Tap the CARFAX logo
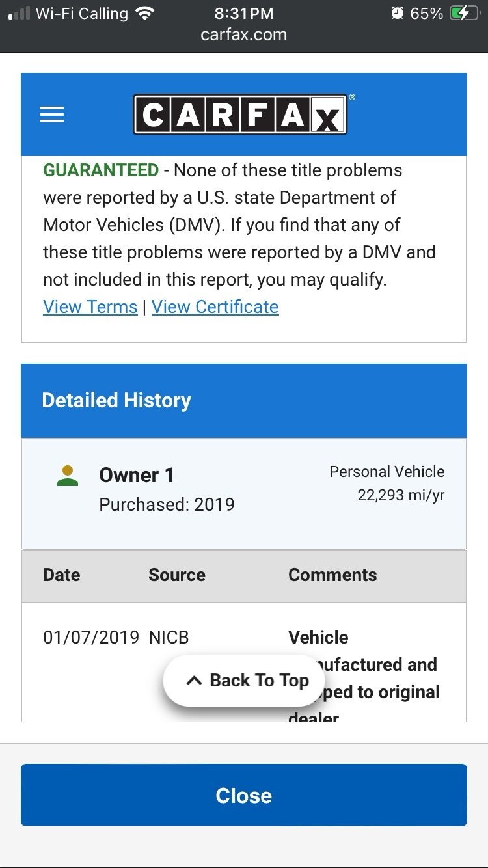This screenshot has height=868, width=488. point(239,115)
